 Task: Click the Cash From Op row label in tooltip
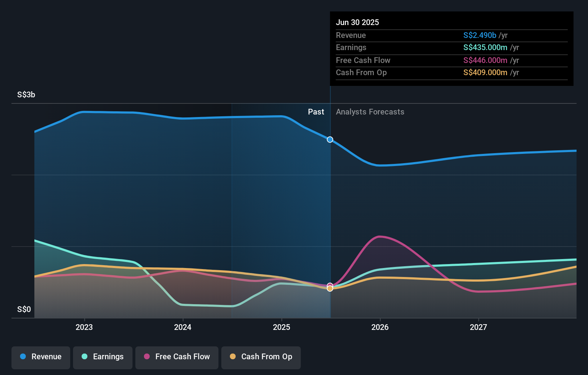click(x=361, y=72)
